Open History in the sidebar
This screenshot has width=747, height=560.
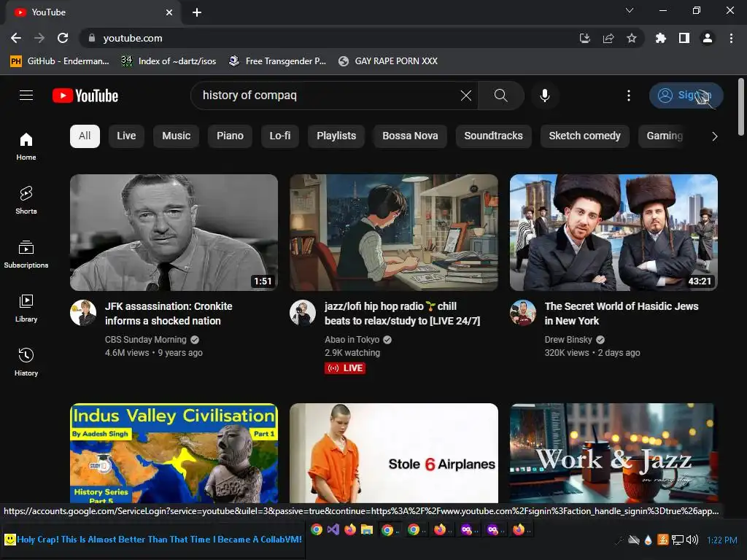tap(26, 362)
